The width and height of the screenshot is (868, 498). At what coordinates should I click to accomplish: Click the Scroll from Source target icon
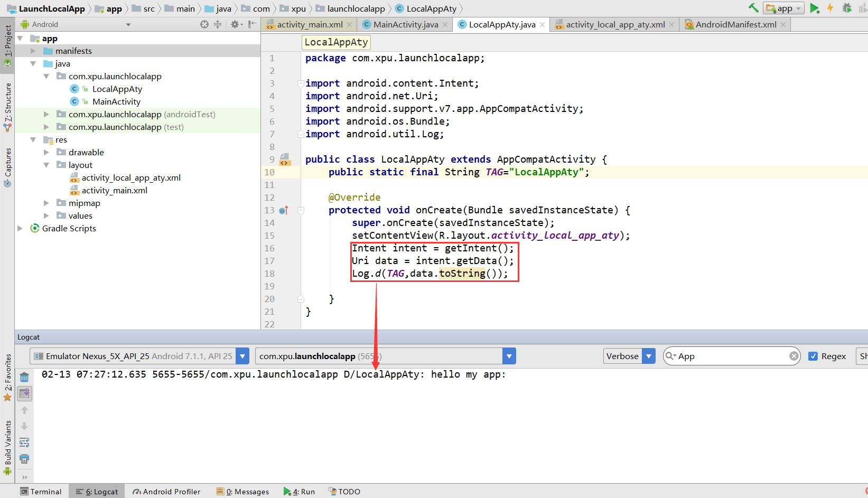[204, 24]
